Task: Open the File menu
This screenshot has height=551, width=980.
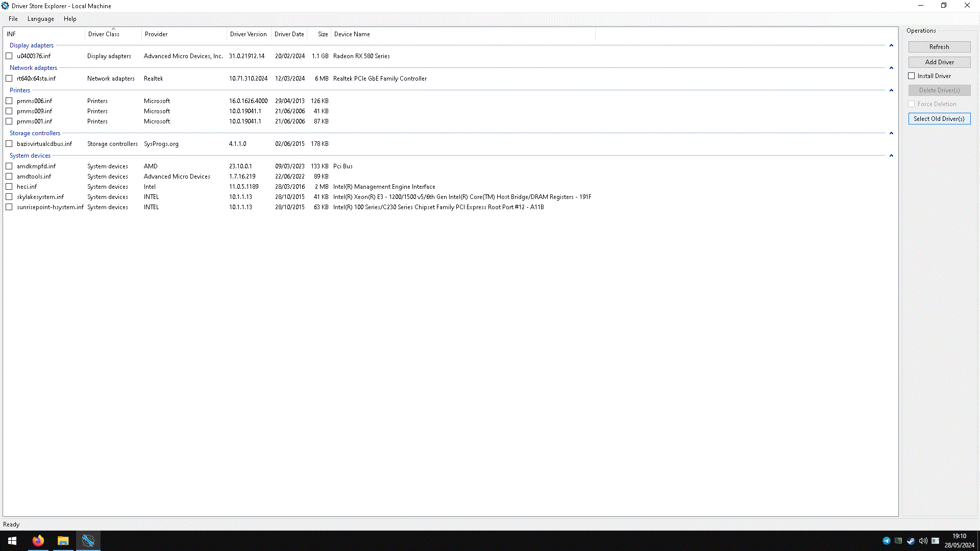Action: [x=13, y=19]
